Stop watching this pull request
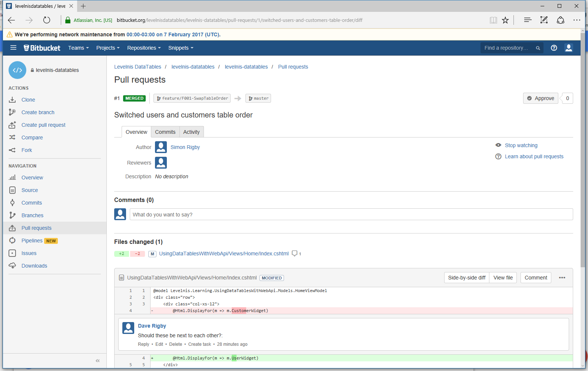 tap(521, 145)
